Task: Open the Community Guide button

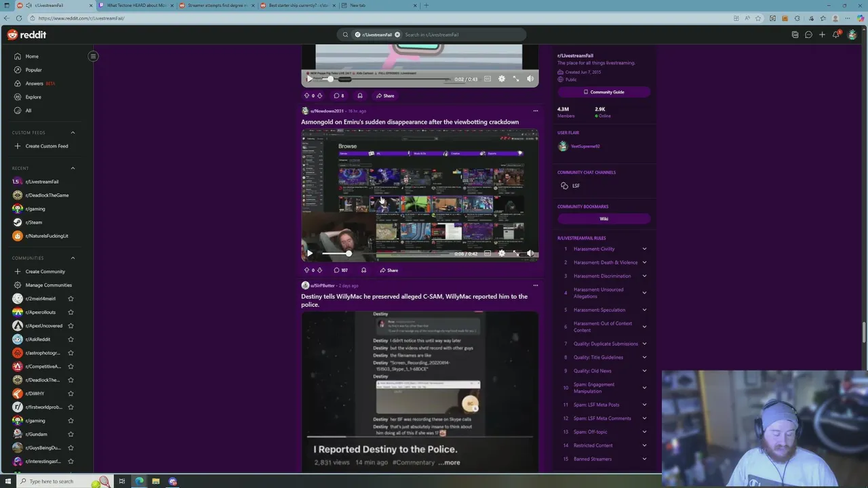Action: tap(604, 91)
